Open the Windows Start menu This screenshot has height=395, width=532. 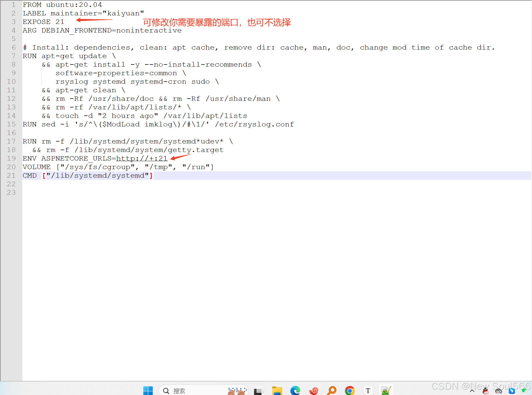click(148, 390)
